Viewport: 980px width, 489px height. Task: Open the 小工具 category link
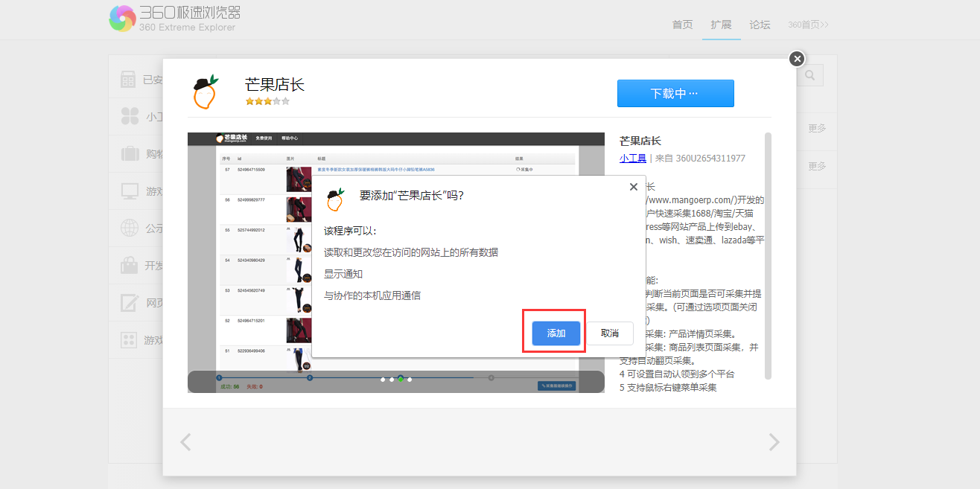tap(633, 158)
